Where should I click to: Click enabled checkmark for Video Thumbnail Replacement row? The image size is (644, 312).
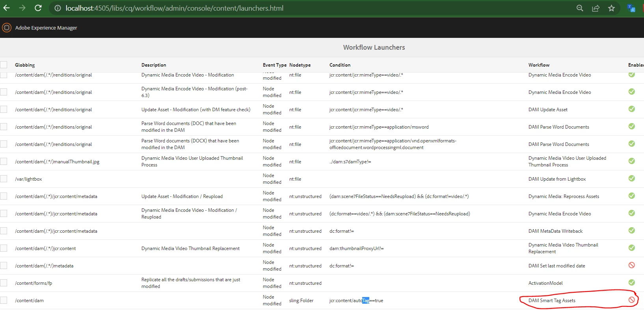point(631,248)
